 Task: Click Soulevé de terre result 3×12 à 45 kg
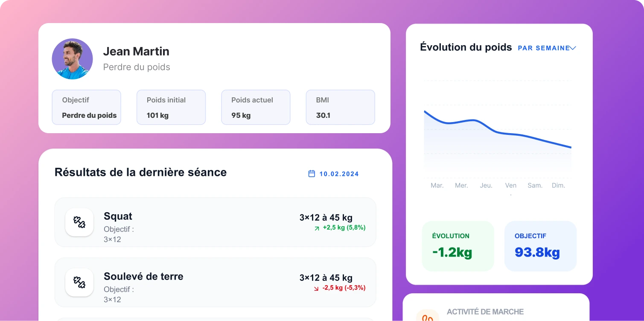(326, 278)
